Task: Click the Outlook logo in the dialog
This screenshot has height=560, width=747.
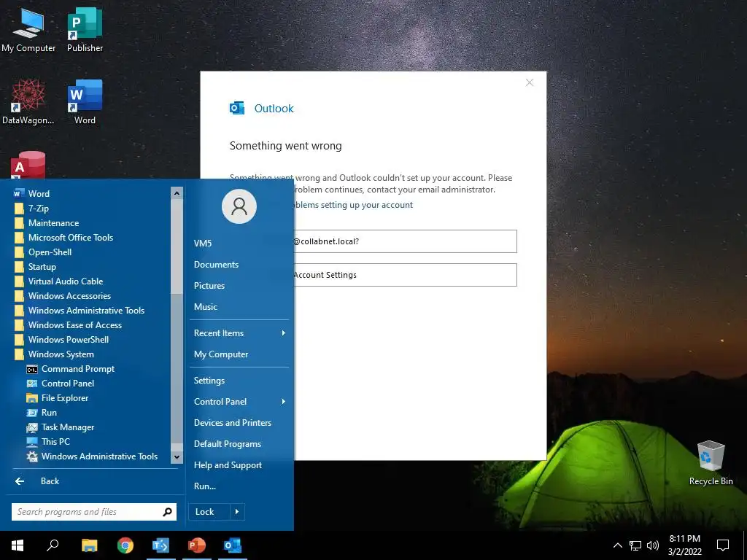Action: pyautogui.click(x=237, y=108)
